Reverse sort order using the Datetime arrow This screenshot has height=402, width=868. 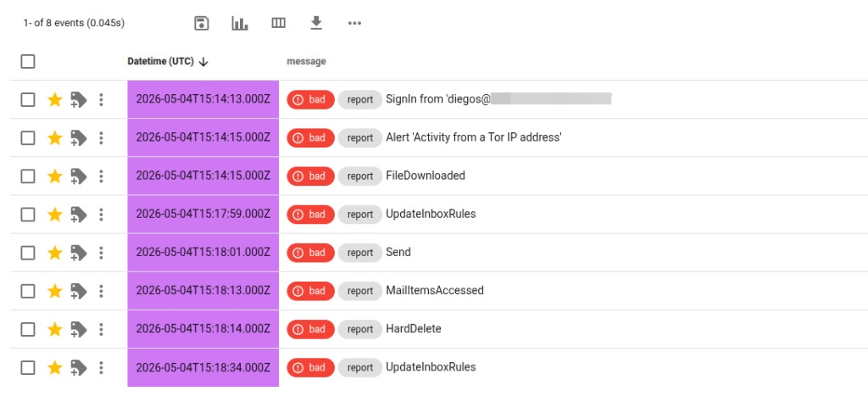(203, 62)
